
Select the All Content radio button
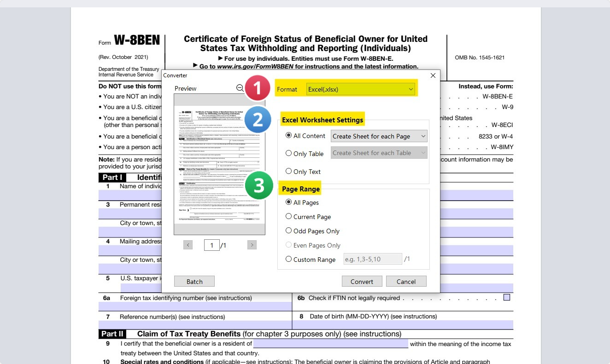point(289,135)
